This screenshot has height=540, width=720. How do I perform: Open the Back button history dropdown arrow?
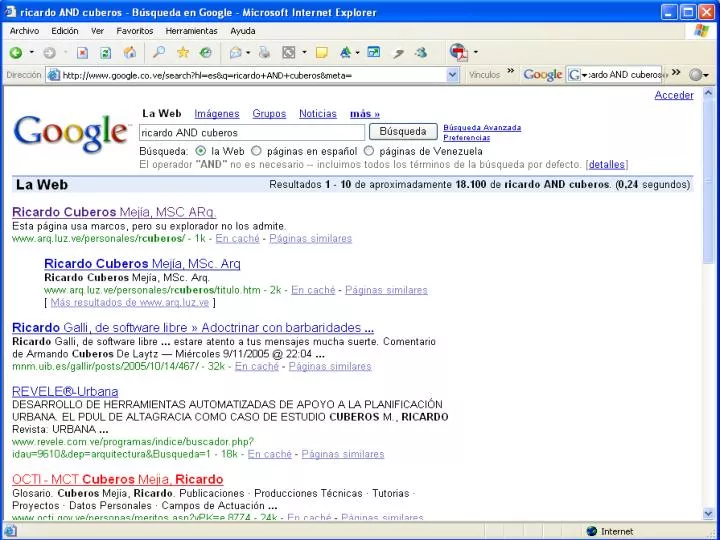[x=32, y=52]
